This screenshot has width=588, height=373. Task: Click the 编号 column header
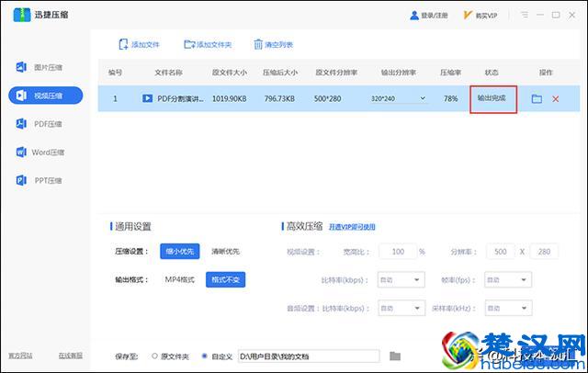click(115, 73)
